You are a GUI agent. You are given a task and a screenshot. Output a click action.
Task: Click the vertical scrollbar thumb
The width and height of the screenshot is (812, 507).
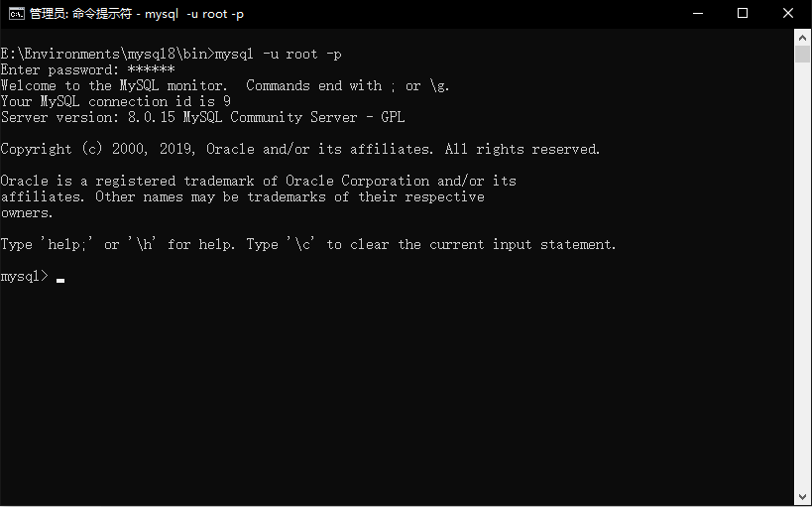tap(802, 54)
